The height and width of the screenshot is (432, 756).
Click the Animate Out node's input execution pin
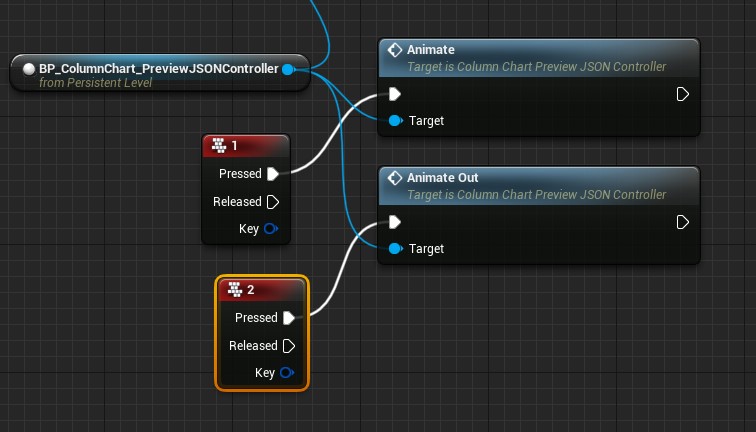[395, 222]
